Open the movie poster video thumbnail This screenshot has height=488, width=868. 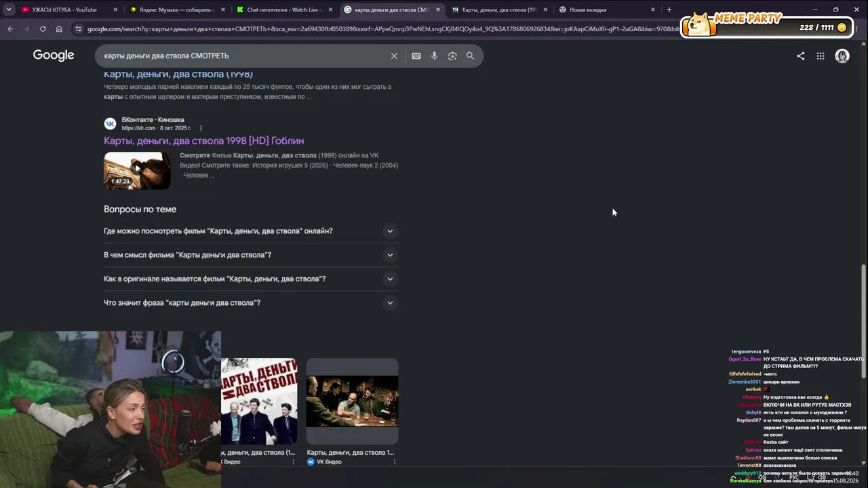click(x=259, y=401)
